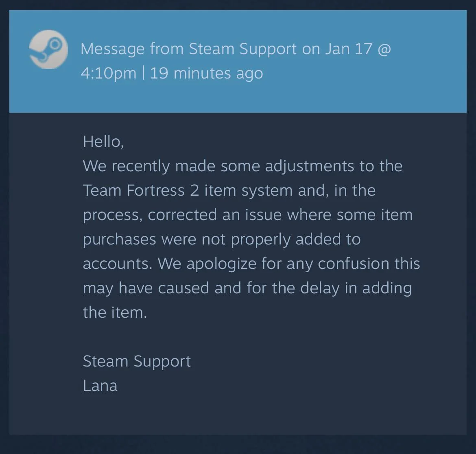Click the "Hello," greeting line
The image size is (476, 454).
(x=103, y=142)
